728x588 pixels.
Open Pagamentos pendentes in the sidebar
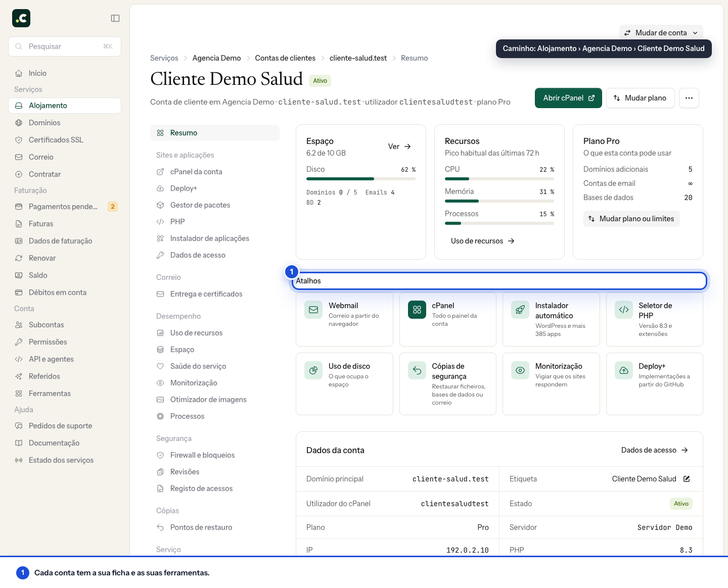coord(65,207)
